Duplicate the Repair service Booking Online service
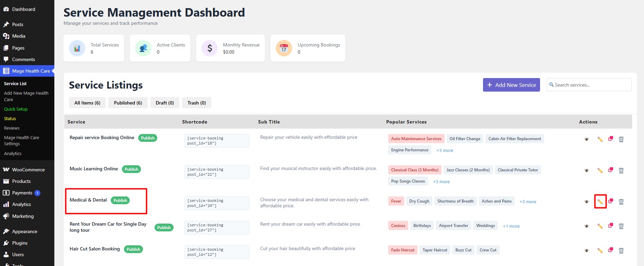The height and width of the screenshot is (266, 644). click(x=610, y=139)
